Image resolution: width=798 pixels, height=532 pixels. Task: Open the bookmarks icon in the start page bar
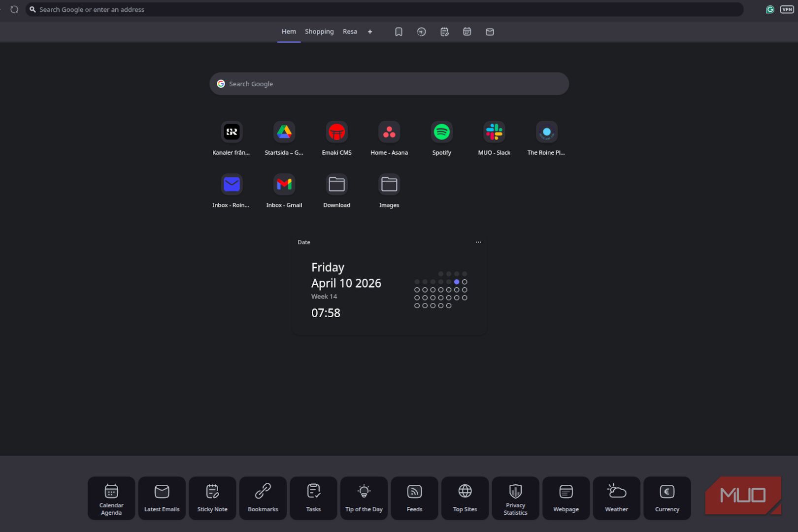tap(399, 32)
